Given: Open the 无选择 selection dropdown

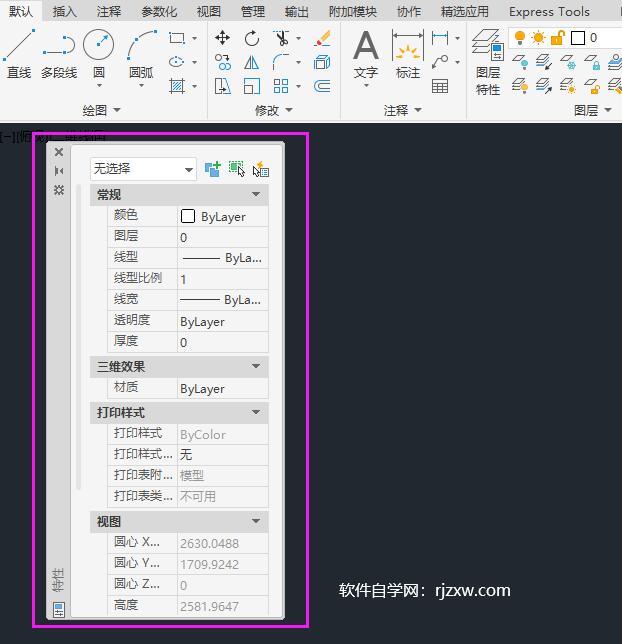Looking at the screenshot, I should click(143, 169).
